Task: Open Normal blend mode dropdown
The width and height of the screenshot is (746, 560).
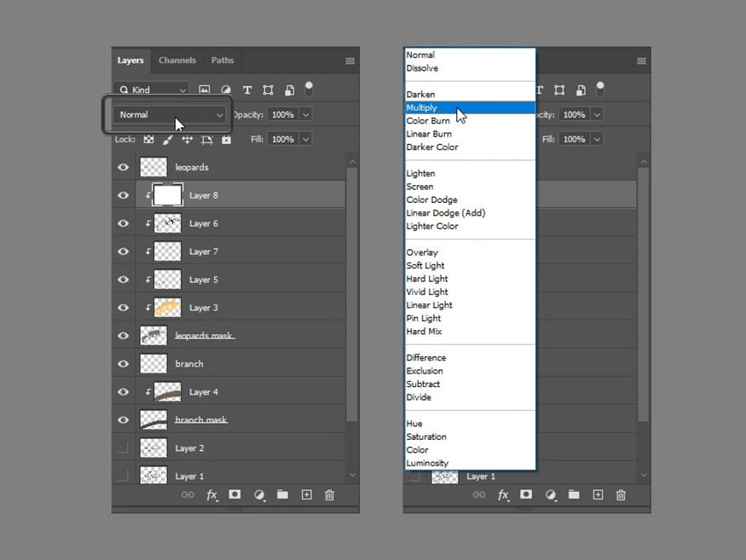Action: [x=169, y=115]
